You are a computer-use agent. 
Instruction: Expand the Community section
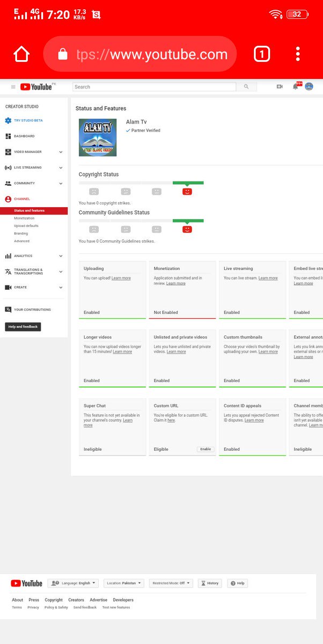pyautogui.click(x=61, y=183)
